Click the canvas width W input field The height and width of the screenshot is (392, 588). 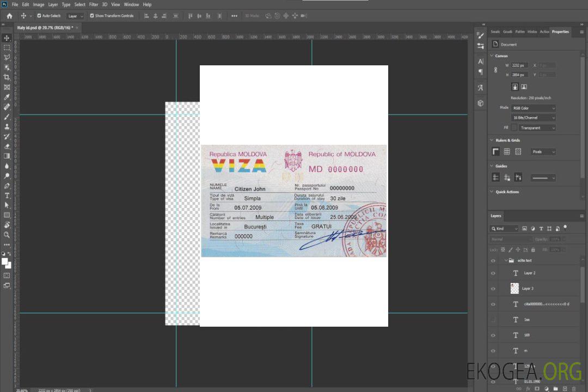[520, 65]
